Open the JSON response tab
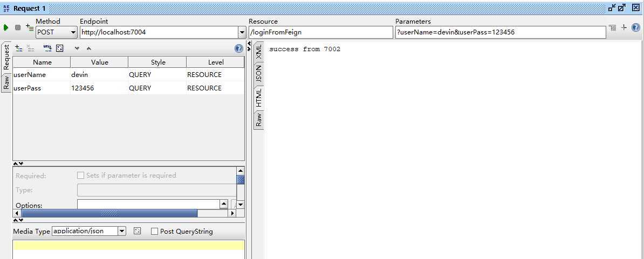The width and height of the screenshot is (644, 259). tap(259, 73)
